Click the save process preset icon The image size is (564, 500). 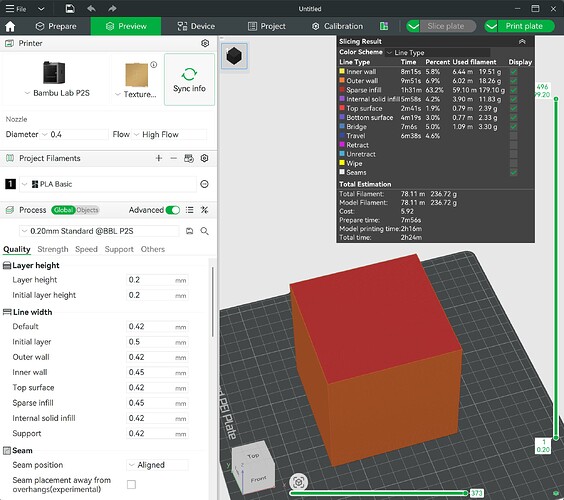click(x=190, y=231)
